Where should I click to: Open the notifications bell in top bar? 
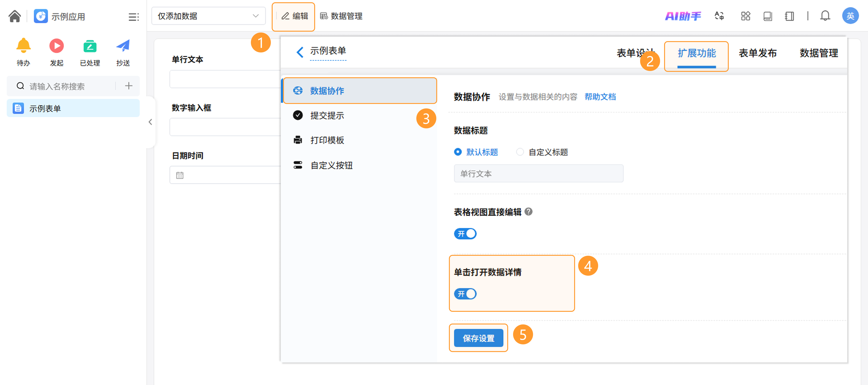(825, 16)
